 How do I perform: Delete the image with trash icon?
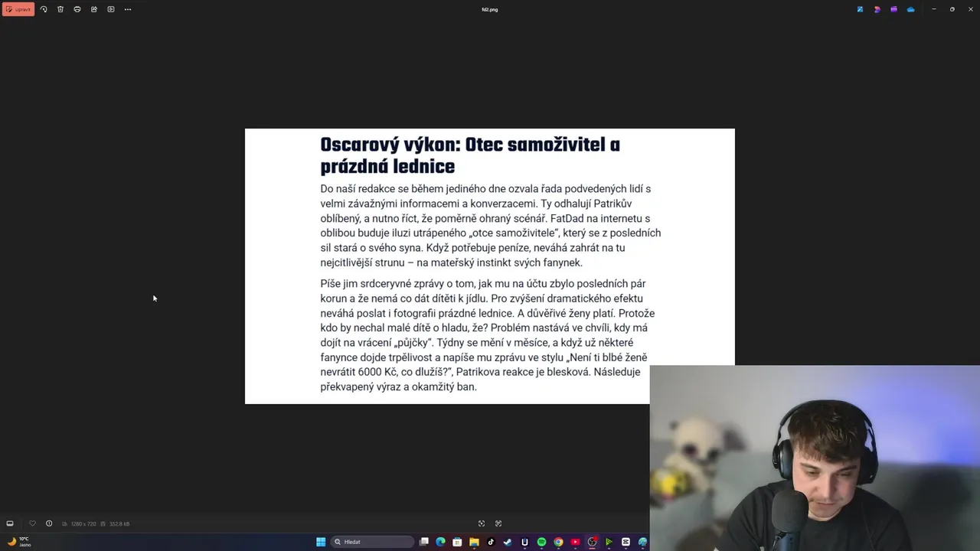(60, 9)
